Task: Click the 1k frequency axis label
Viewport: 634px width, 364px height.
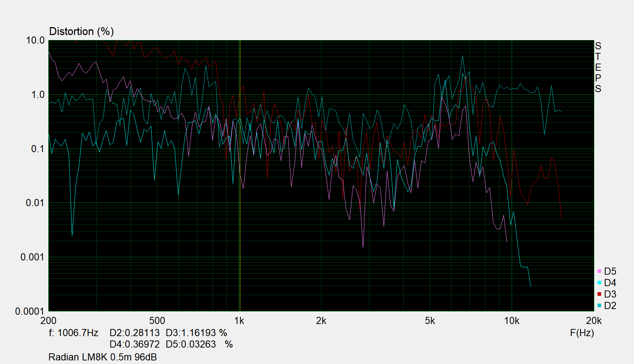Action: tap(239, 321)
